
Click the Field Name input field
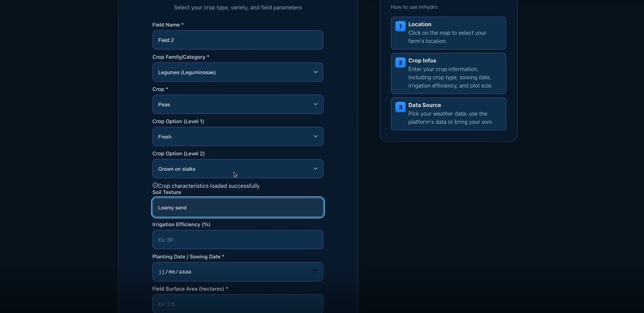237,40
